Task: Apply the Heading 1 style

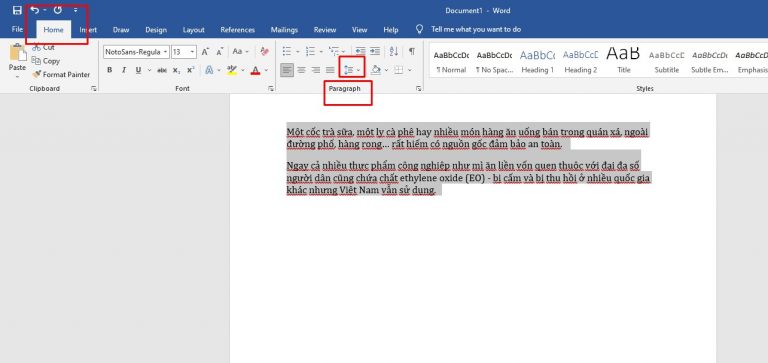Action: click(537, 61)
